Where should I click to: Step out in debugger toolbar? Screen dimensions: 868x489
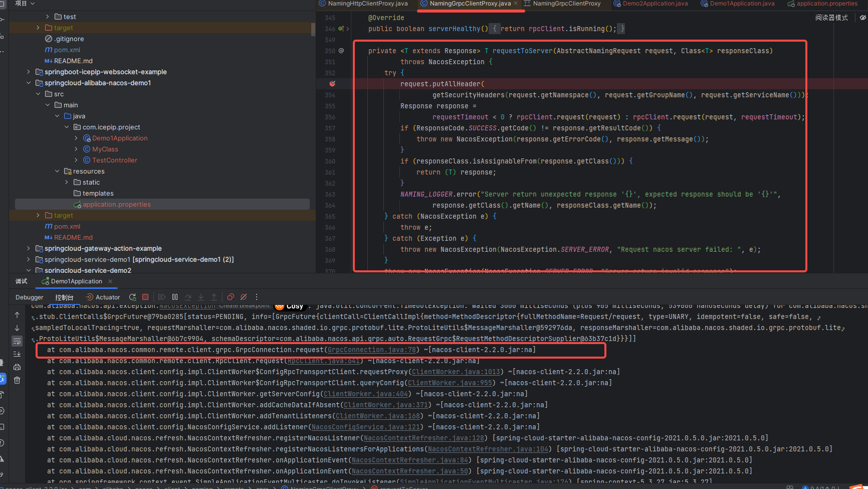click(214, 297)
